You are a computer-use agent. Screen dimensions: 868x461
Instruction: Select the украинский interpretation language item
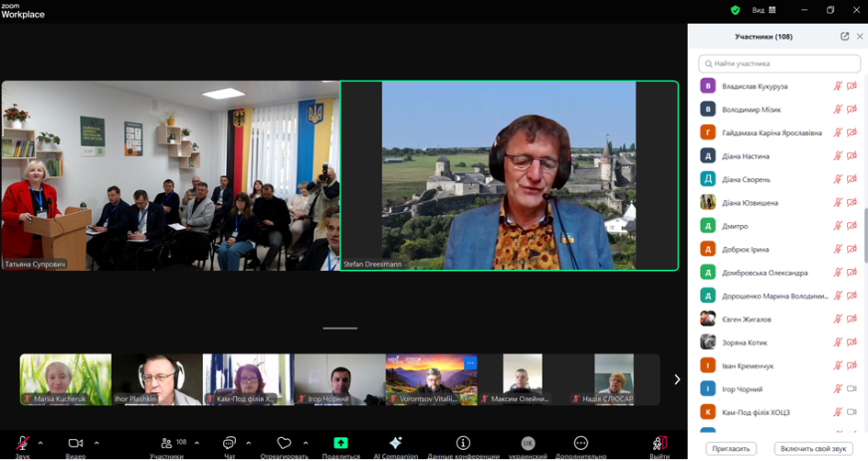point(527,444)
